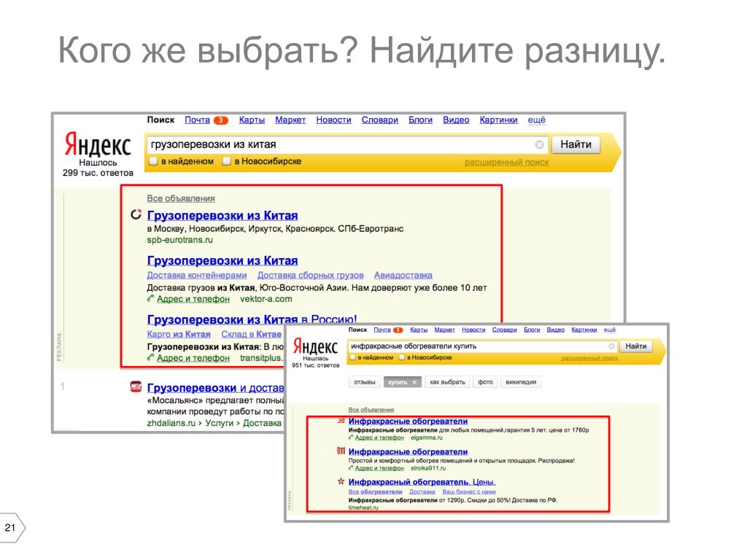
Task: Open Доставка sitelink under Инфракрасный обогреватель
Action: [x=422, y=491]
